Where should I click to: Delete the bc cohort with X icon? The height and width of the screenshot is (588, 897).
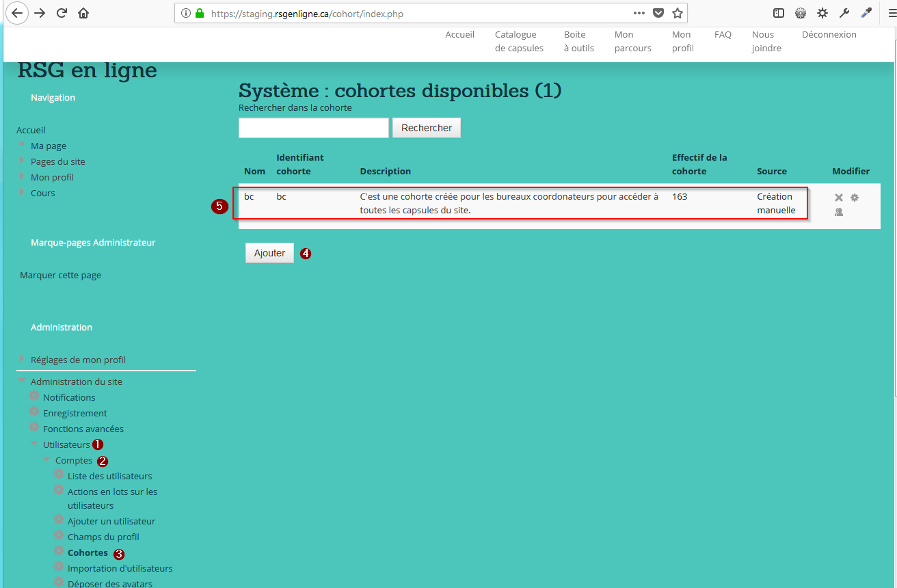tap(838, 198)
